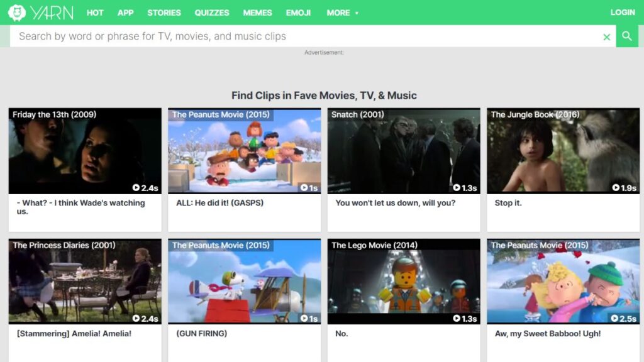Navigate to the MEMES page

[x=257, y=13]
